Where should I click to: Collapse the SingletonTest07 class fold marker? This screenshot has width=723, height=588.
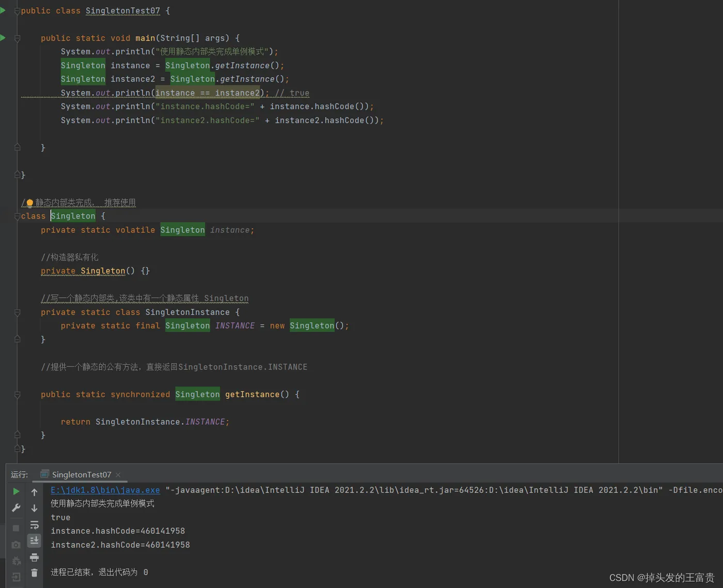click(x=17, y=11)
